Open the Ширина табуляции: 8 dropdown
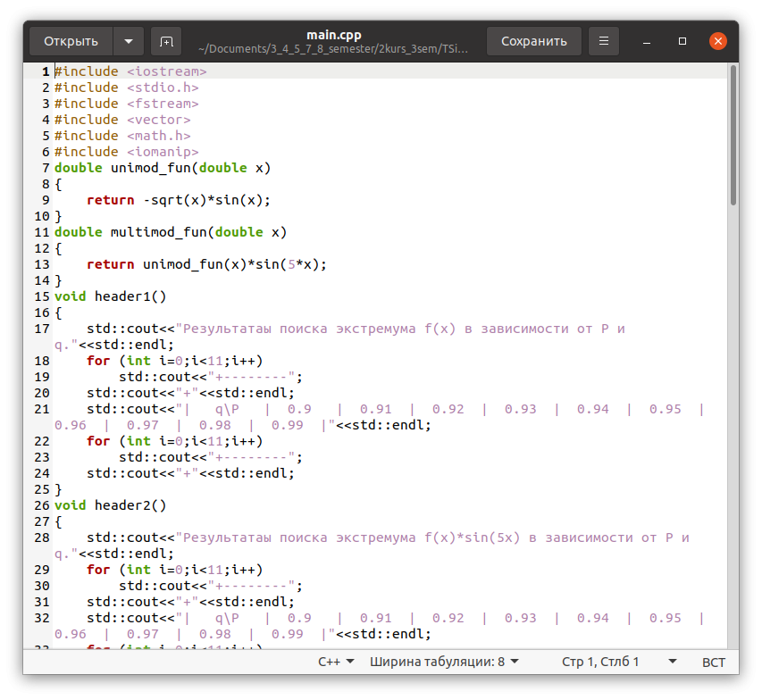This screenshot has width=762, height=700. coord(444,662)
